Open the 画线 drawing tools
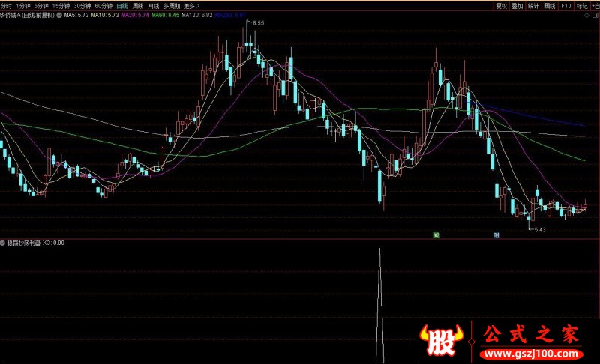 (x=549, y=5)
